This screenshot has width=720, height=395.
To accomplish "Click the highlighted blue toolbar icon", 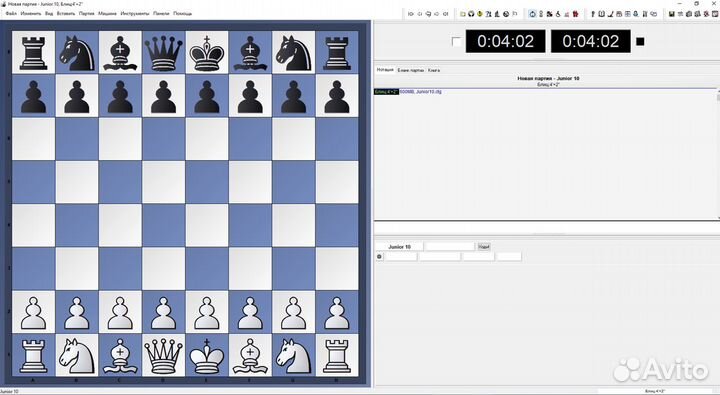I will pos(532,14).
